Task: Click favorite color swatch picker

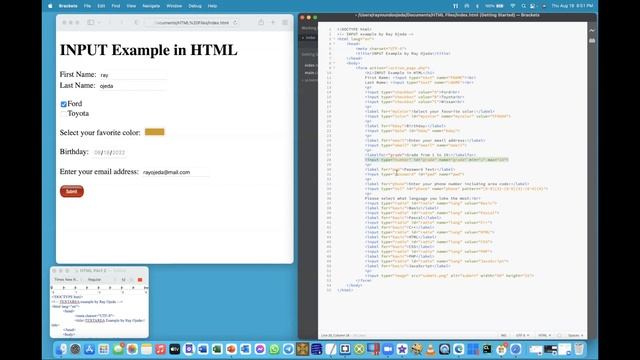Action: click(155, 132)
